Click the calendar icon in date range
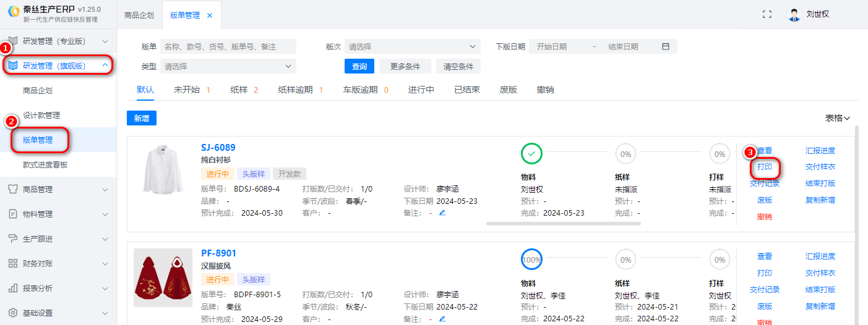Screen dimensions: 868x325 (x=666, y=46)
